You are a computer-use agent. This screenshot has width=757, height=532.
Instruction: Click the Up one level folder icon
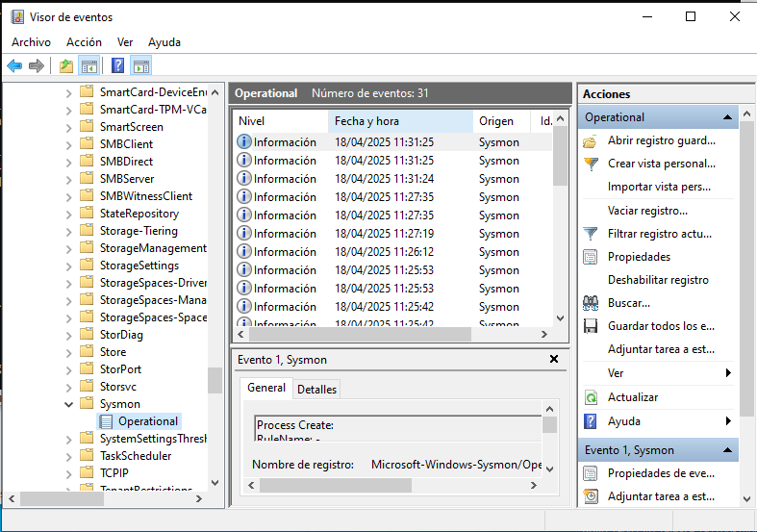pos(66,65)
